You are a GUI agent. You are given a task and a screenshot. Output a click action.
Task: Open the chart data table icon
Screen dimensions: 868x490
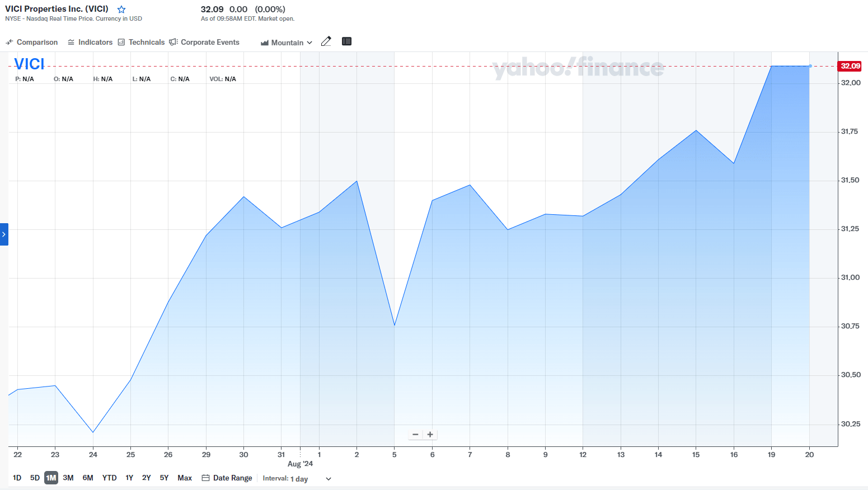coord(346,41)
